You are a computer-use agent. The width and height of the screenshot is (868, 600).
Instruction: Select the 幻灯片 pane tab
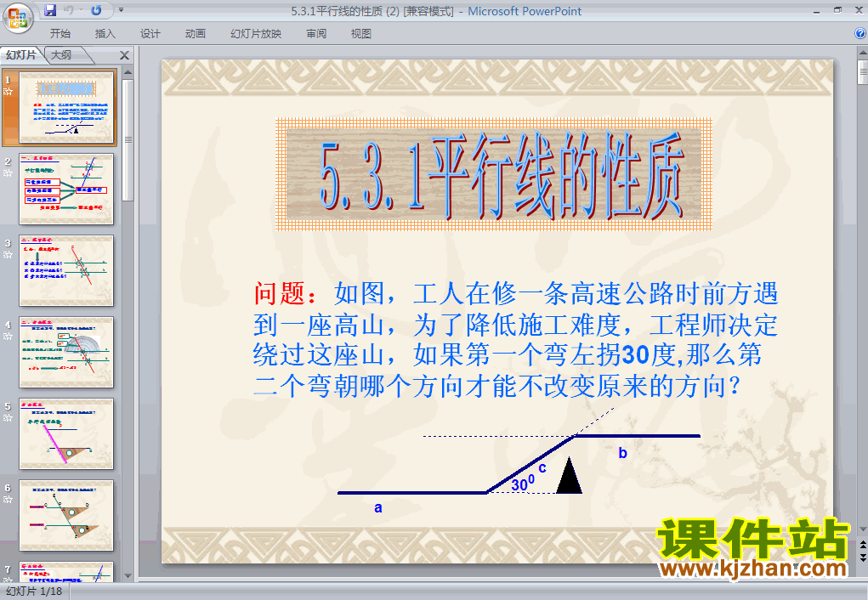[x=20, y=54]
